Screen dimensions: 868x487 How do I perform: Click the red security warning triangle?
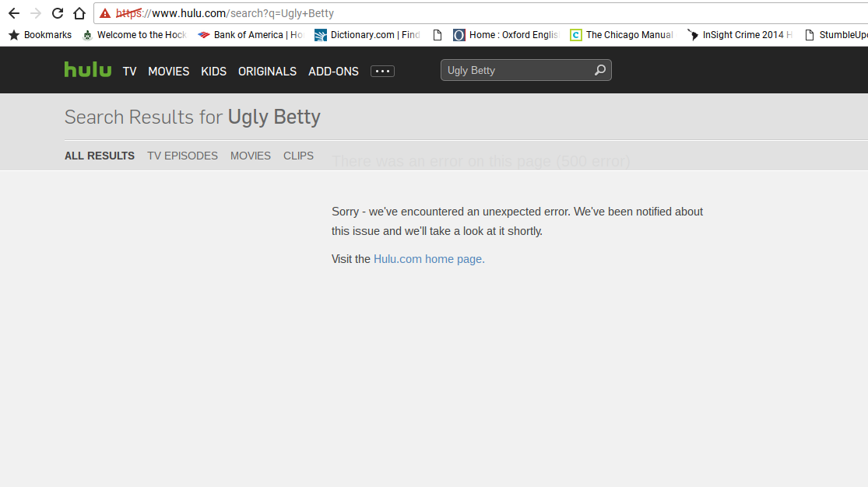click(105, 13)
